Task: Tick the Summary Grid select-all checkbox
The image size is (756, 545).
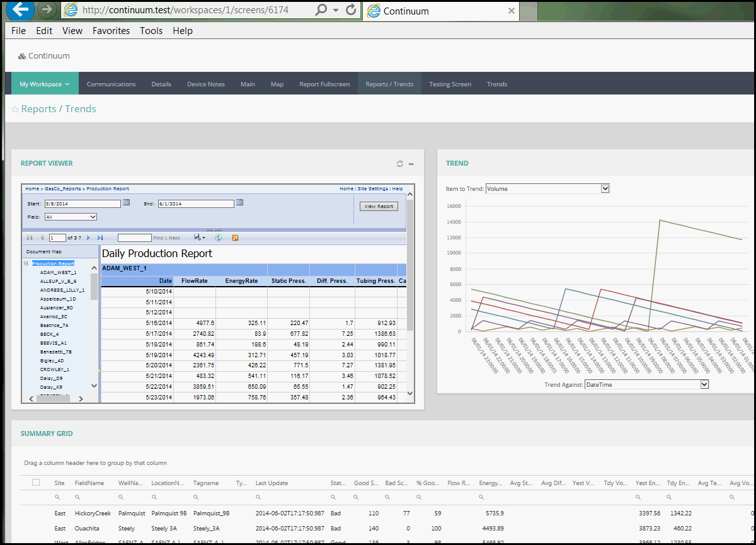Action: [x=36, y=483]
